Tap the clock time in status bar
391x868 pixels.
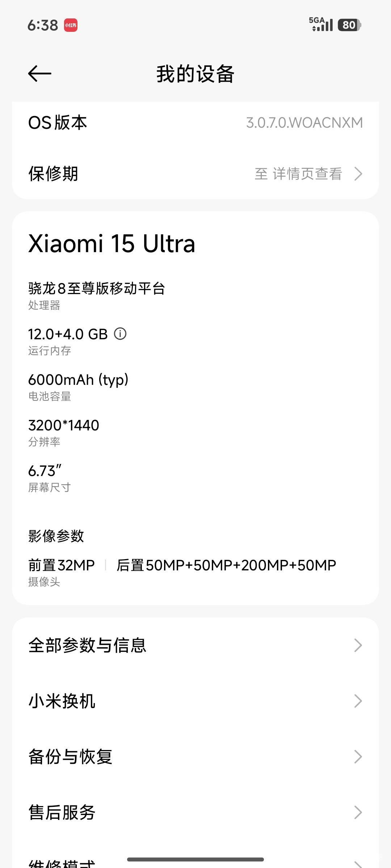[x=43, y=25]
